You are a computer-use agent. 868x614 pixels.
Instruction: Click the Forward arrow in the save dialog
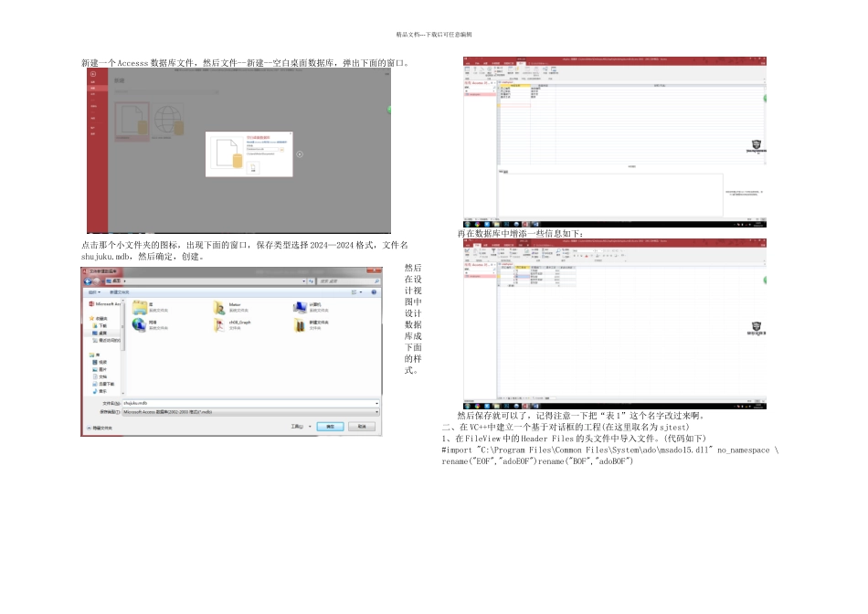pos(96,281)
